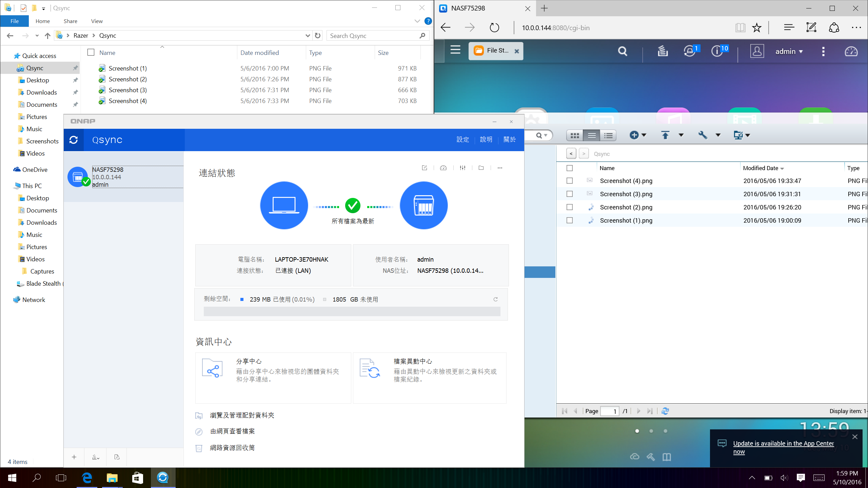Refresh the File Station file list
The height and width of the screenshot is (488, 868).
coord(665,411)
